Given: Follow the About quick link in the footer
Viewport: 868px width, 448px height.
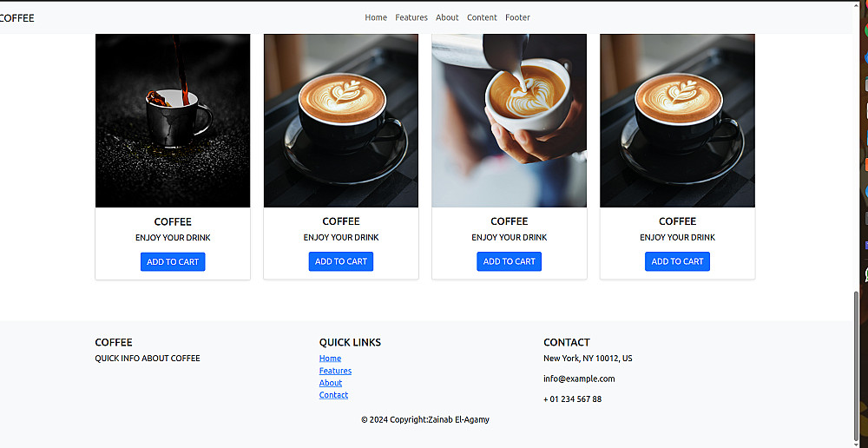Looking at the screenshot, I should pos(331,383).
